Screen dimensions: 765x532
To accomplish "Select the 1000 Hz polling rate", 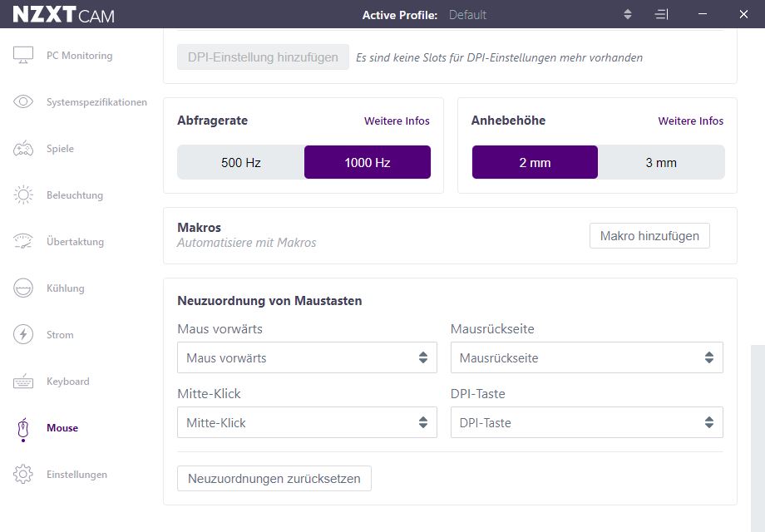I will 368,163.
